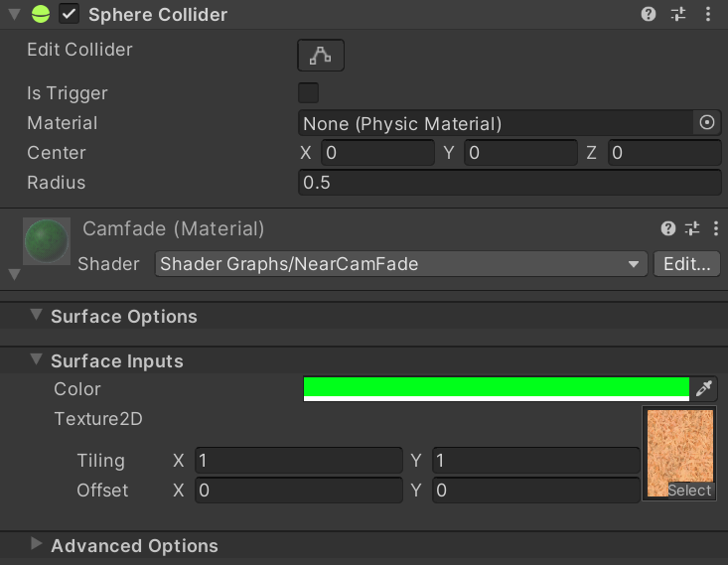Open Sphere Collider help reference icon
728x565 pixels.
(649, 14)
